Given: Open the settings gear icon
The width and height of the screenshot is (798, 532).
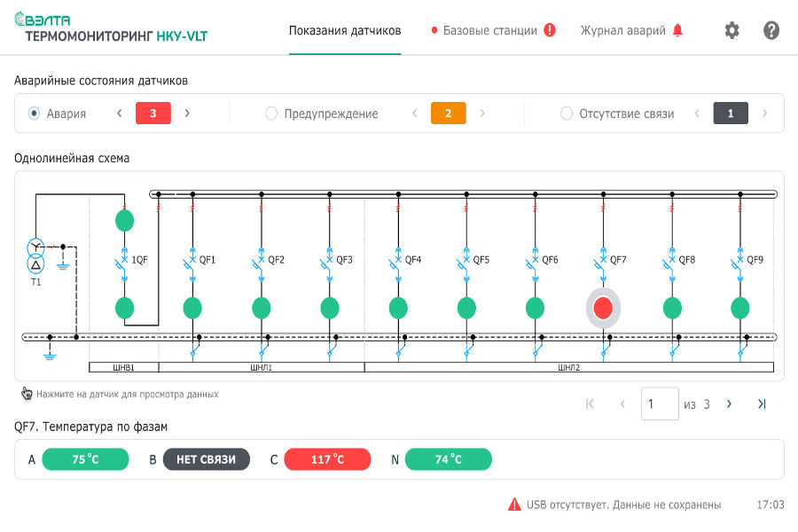Looking at the screenshot, I should (x=731, y=30).
